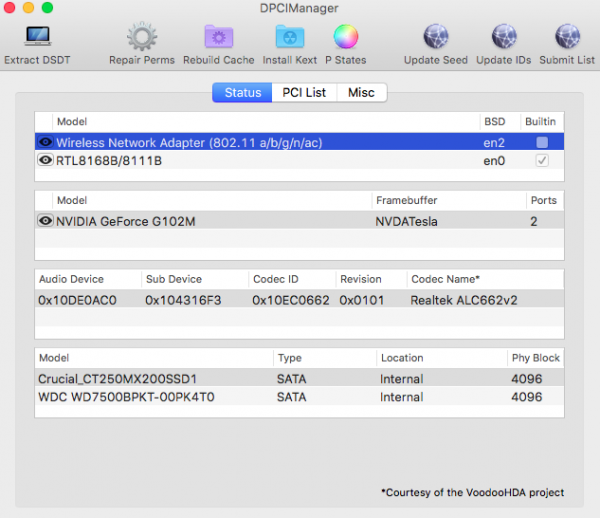The width and height of the screenshot is (600, 518).
Task: Click the Codec Name column header
Action: tap(445, 279)
